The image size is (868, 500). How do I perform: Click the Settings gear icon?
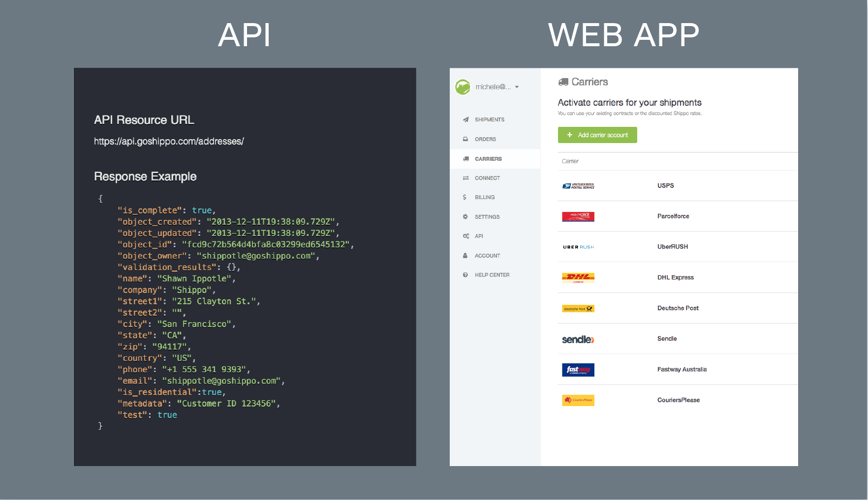click(465, 217)
